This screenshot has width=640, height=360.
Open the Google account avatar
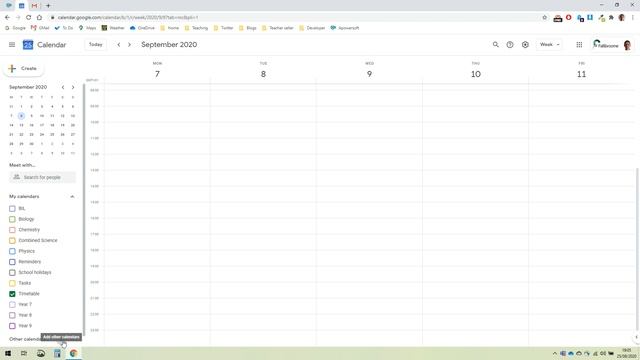[x=627, y=45]
